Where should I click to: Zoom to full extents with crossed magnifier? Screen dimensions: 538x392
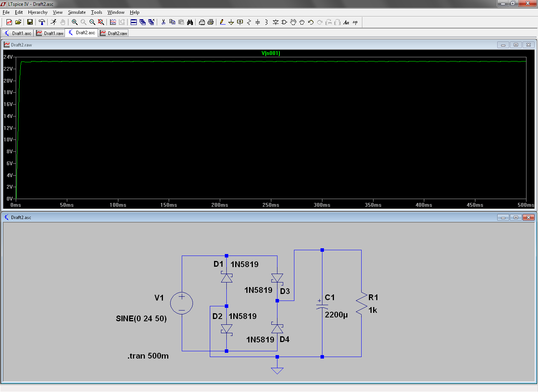[x=101, y=22]
